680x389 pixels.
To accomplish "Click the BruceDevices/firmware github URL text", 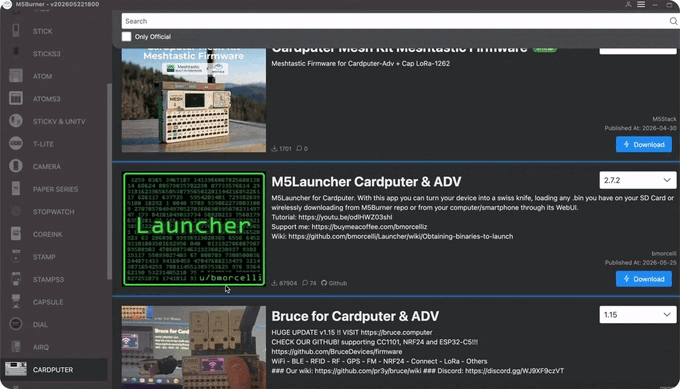I will click(x=337, y=352).
